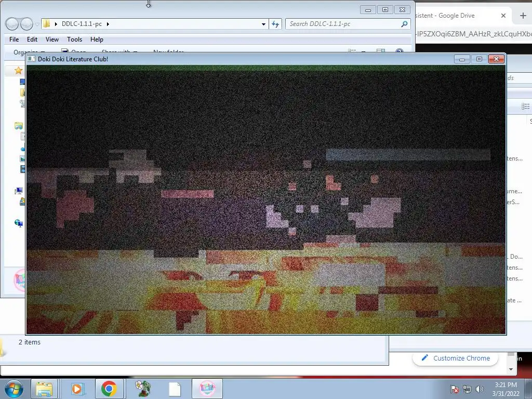The image size is (532, 399).
Task: Open the View menu in Explorer
Action: click(52, 39)
